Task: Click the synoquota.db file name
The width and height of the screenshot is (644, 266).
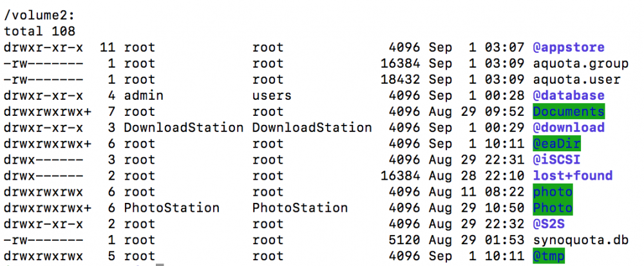Action: (x=580, y=240)
